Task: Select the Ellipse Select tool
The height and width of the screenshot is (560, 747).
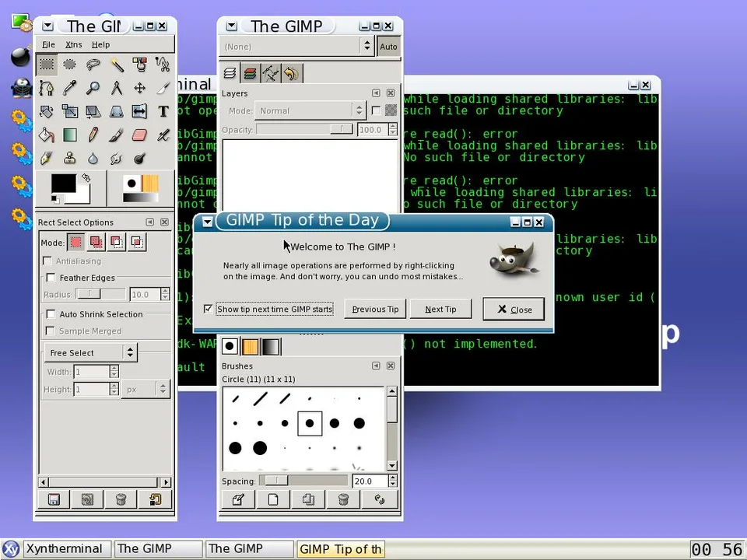Action: point(69,65)
